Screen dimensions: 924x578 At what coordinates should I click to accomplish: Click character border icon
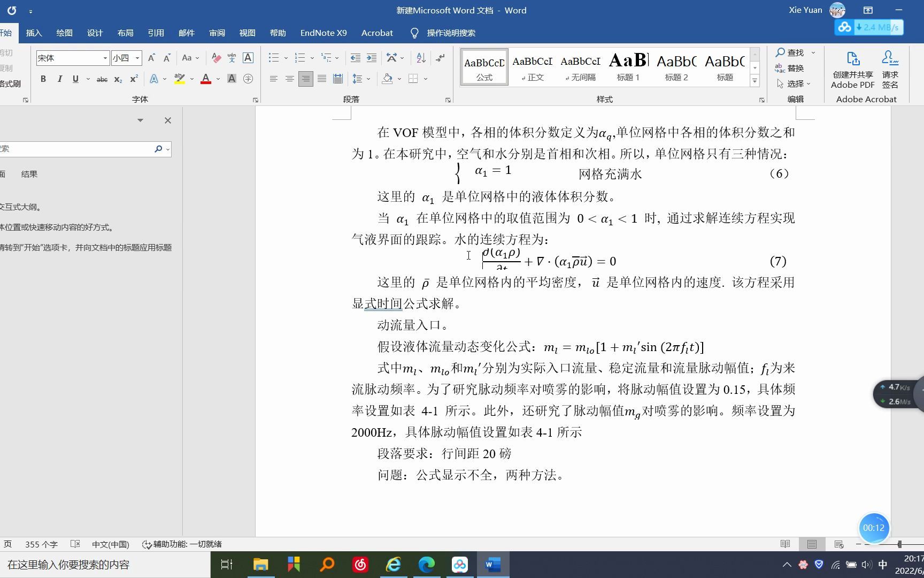[x=248, y=58]
